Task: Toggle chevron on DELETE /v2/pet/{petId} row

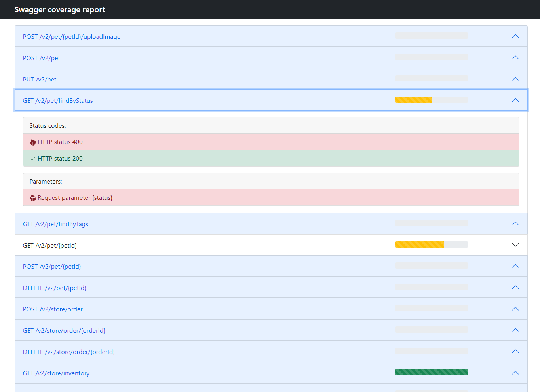Action: click(515, 288)
